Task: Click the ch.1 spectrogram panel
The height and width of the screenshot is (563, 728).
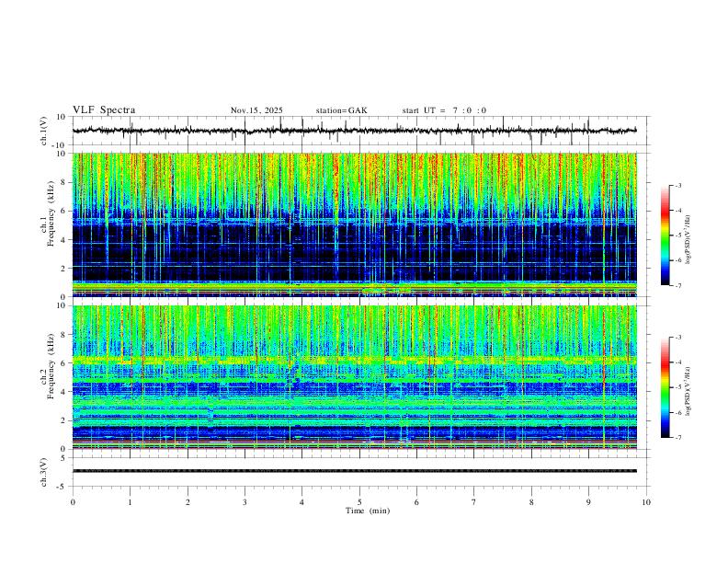Action: coord(355,224)
